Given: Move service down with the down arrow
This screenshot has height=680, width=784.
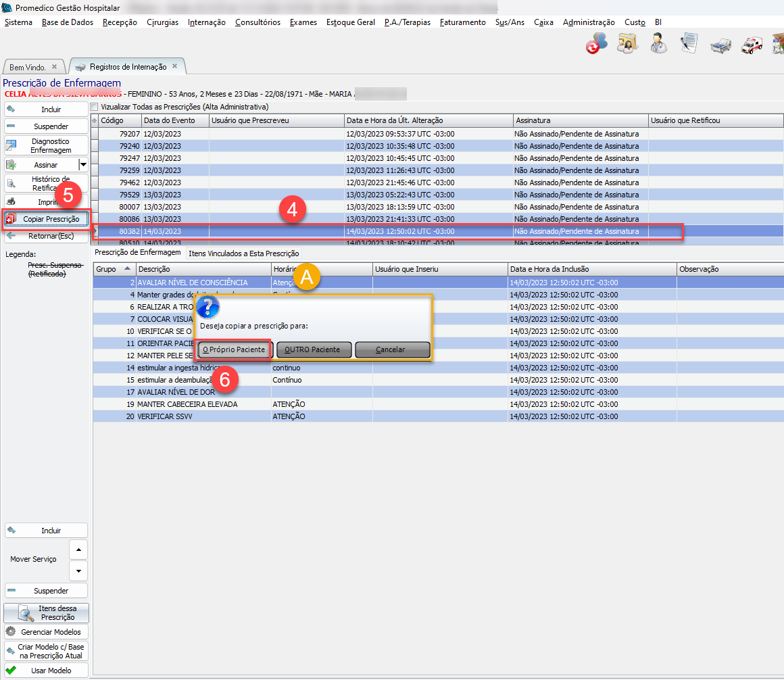Looking at the screenshot, I should 78,570.
